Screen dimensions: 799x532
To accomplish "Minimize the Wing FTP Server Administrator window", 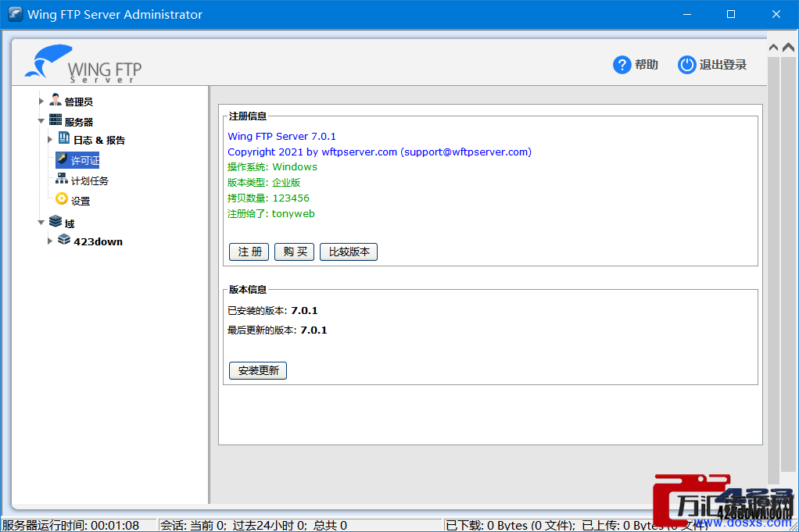I will tap(687, 14).
